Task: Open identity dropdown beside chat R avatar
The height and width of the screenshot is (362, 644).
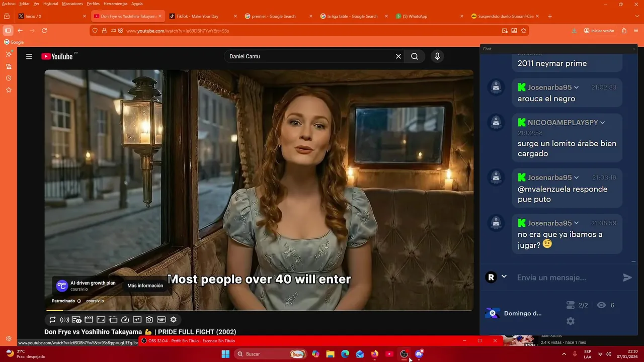Action: pyautogui.click(x=504, y=277)
